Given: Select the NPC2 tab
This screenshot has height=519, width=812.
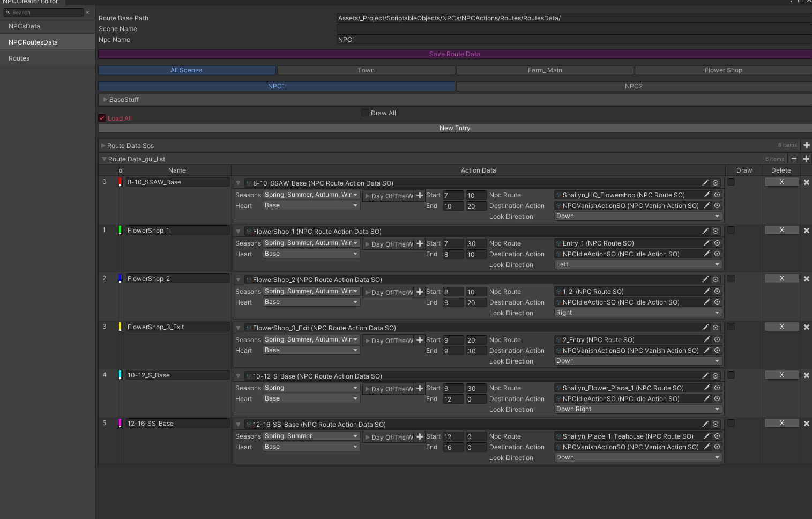Looking at the screenshot, I should click(x=634, y=86).
